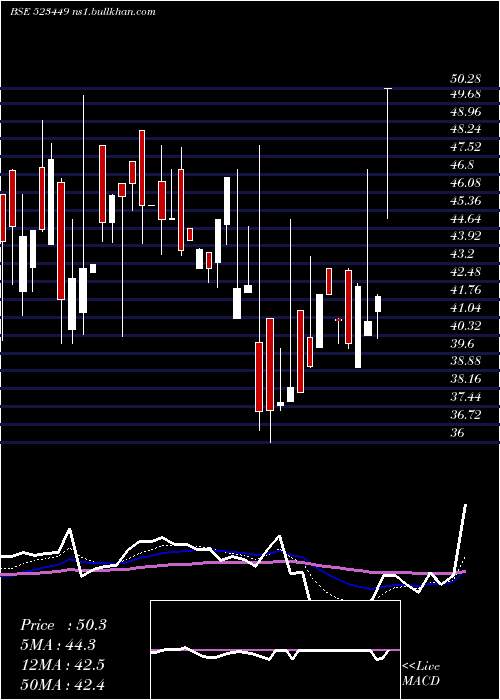Click the 47.52 price axis label
The width and height of the screenshot is (500, 700).
click(466, 147)
